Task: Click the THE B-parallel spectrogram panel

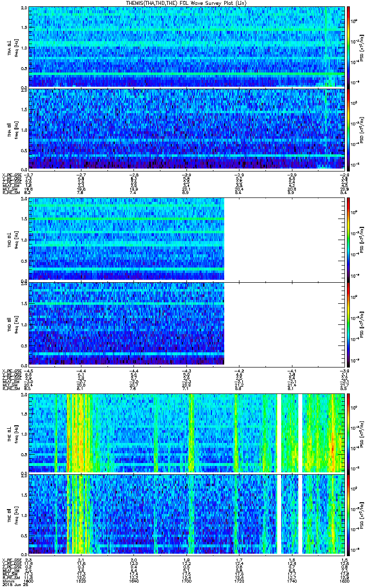Action: coord(186,514)
